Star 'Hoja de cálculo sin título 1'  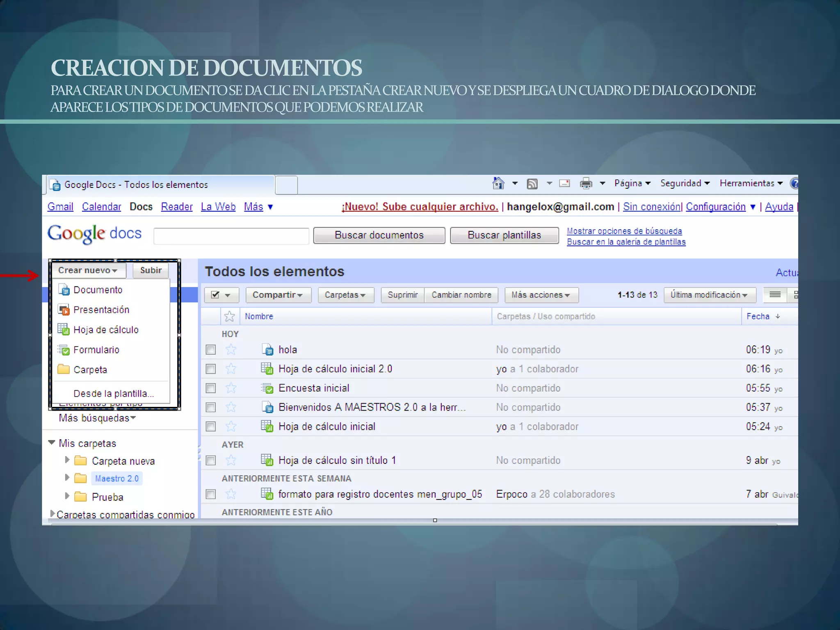tap(231, 460)
